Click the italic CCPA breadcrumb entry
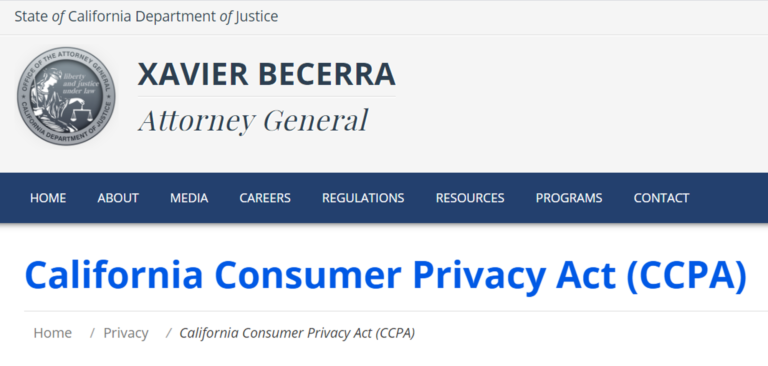This screenshot has width=768, height=366. pyautogui.click(x=297, y=333)
